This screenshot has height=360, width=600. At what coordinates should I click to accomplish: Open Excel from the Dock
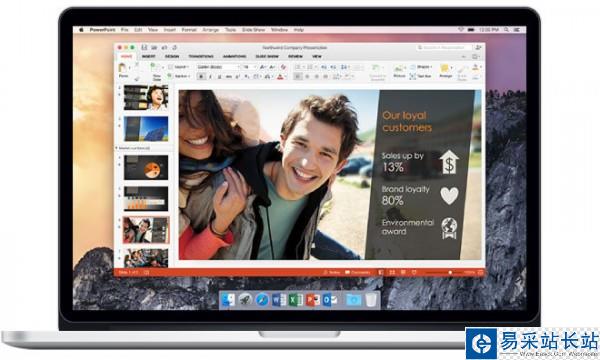(295, 300)
